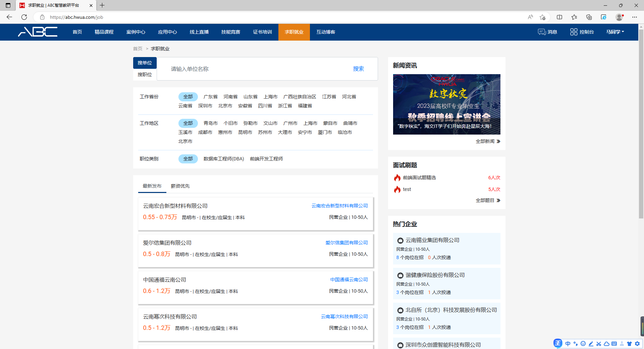Open the Collections icon
644x349 pixels.
pos(589,17)
